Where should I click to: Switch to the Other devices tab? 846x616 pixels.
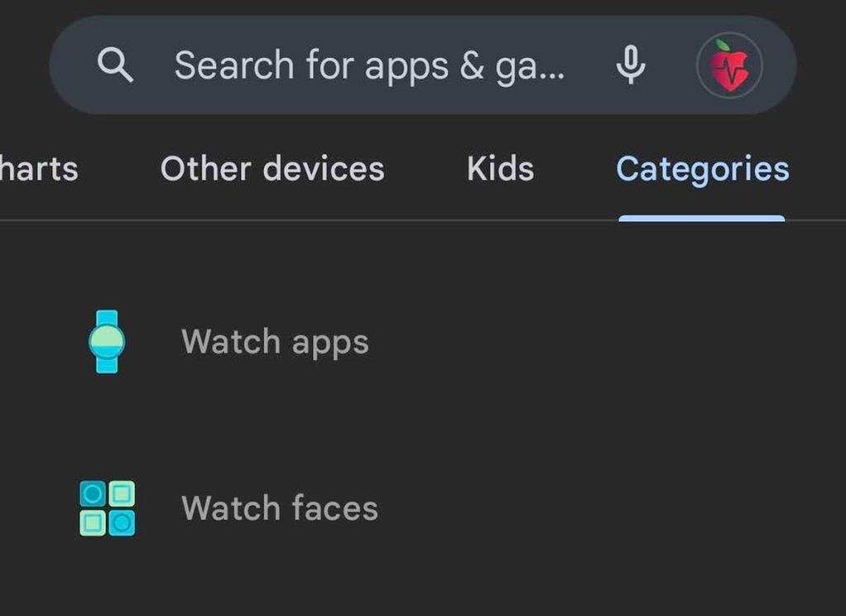(x=272, y=168)
